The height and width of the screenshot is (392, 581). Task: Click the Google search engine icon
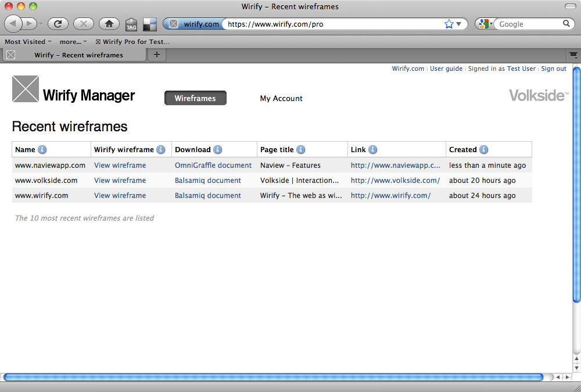pos(483,24)
